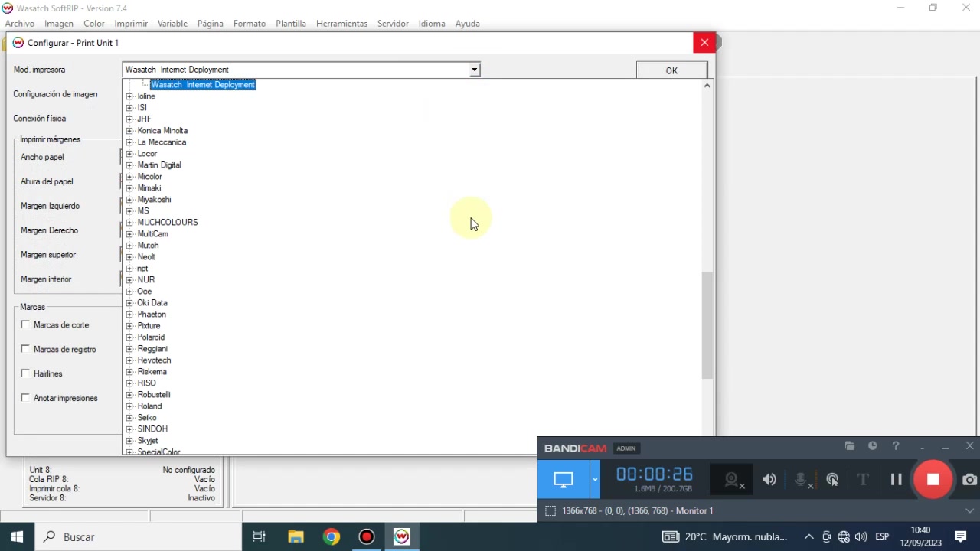Open the taskbar clock and date

point(921,536)
